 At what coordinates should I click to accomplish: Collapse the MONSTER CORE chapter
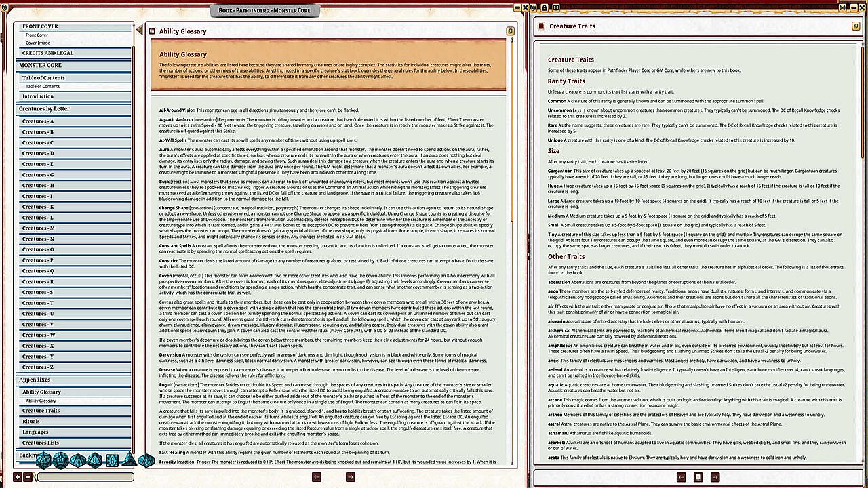pos(74,66)
